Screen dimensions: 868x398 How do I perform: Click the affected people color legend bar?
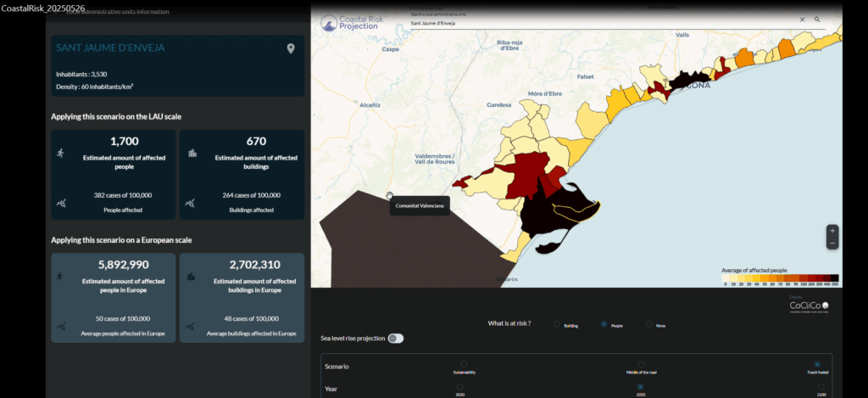coord(779,277)
